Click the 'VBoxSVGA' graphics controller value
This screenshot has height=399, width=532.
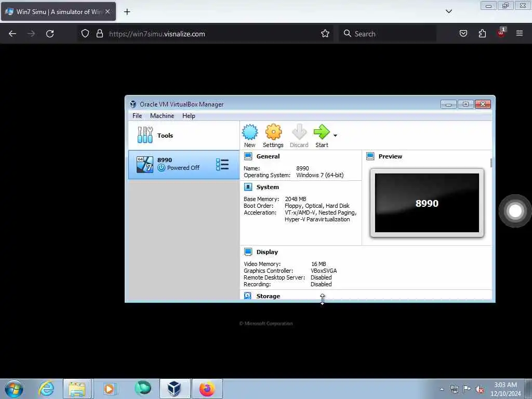click(324, 271)
